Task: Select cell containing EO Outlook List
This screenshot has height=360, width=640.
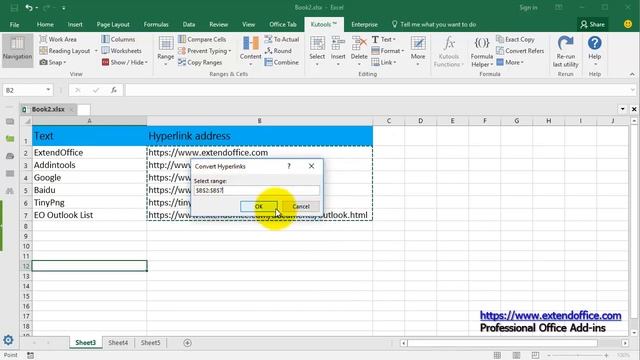Action: click(x=89, y=215)
